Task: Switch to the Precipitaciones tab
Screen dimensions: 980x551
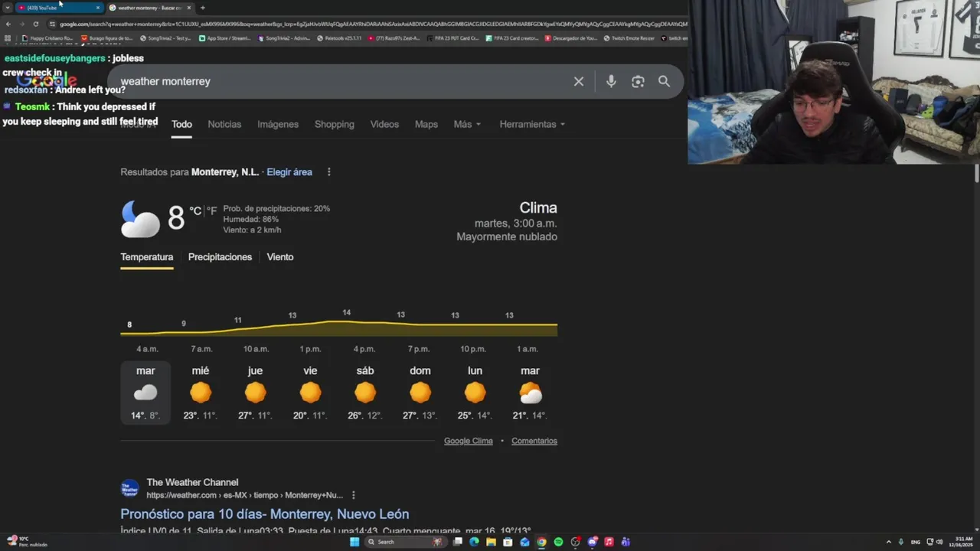Action: pos(220,257)
